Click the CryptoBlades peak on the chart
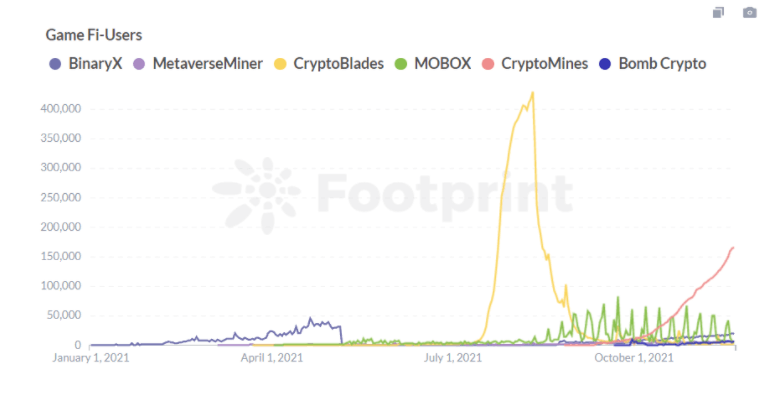The image size is (770, 401). [533, 93]
